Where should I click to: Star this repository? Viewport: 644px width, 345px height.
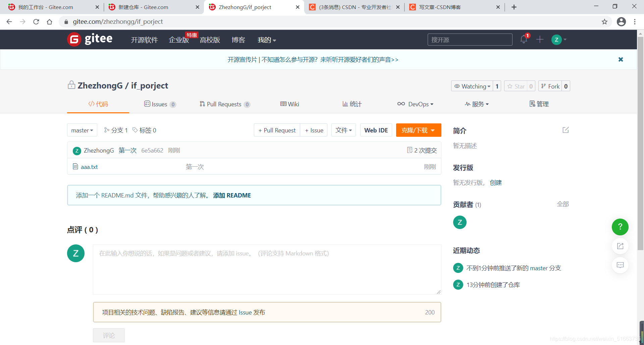tap(516, 86)
